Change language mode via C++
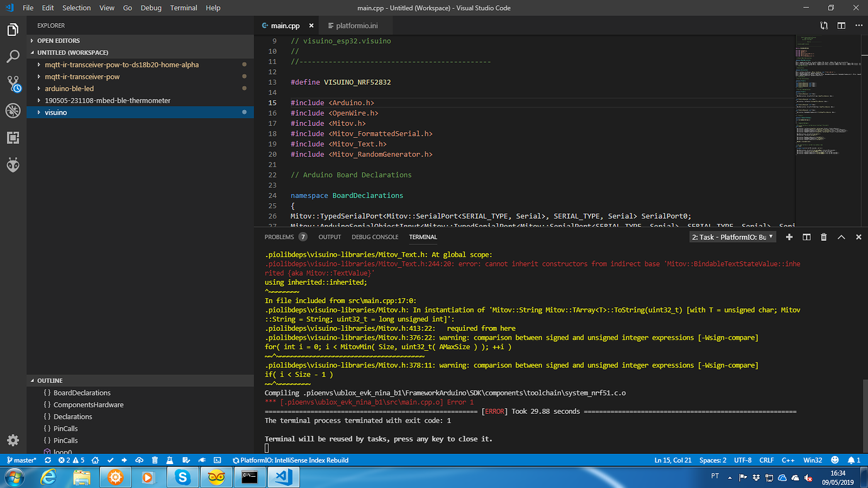This screenshot has width=868, height=488. click(788, 460)
